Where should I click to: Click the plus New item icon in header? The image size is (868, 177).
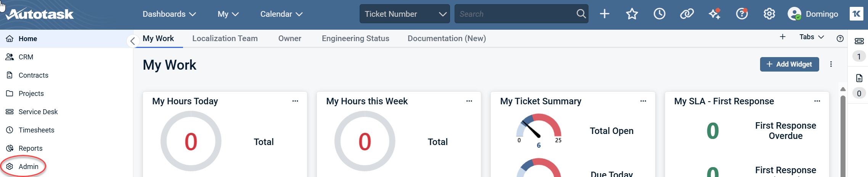(x=604, y=14)
